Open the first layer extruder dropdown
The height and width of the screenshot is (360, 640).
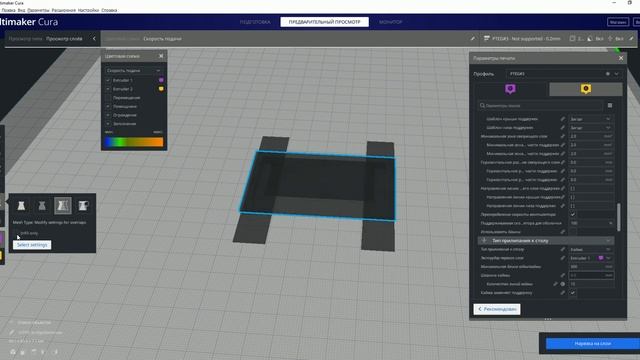tap(591, 258)
